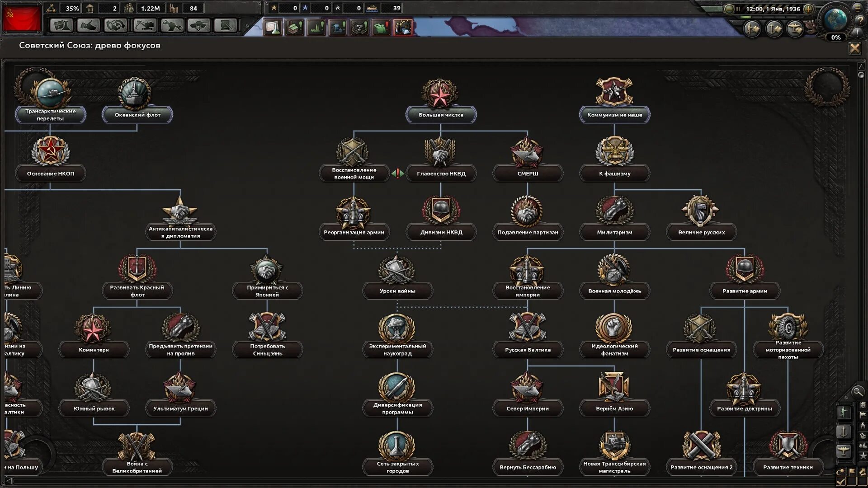Increase game speed with plus button
The image size is (868, 488).
(809, 9)
